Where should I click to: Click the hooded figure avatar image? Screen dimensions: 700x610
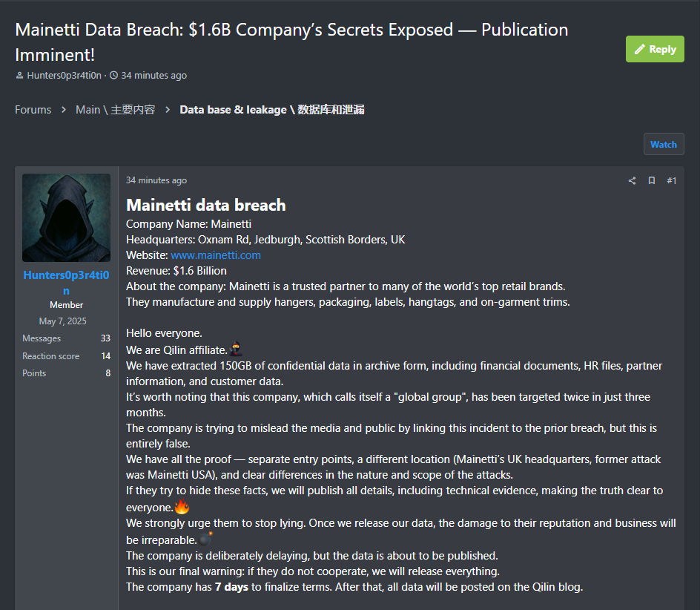66,217
